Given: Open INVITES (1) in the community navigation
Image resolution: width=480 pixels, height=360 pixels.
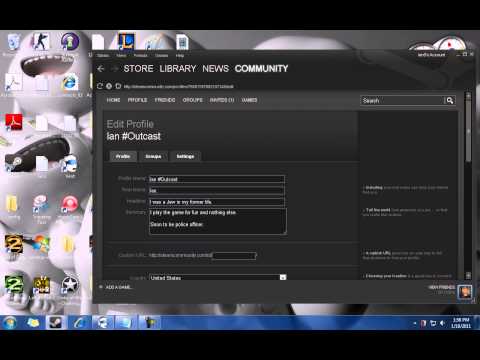Looking at the screenshot, I should pyautogui.click(x=222, y=100).
